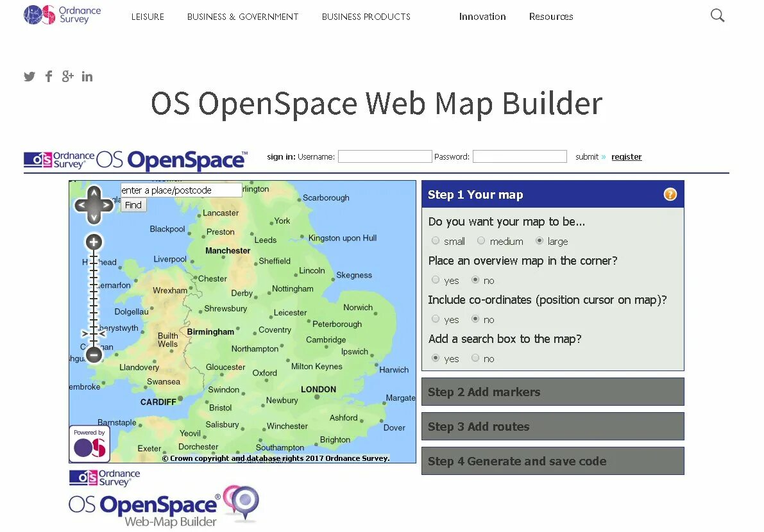Click the Find button on map

[x=133, y=205]
